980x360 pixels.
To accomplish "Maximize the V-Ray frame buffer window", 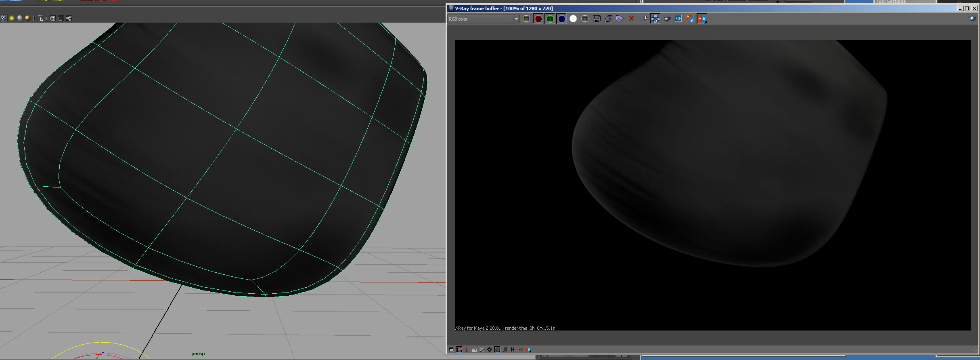I will pyautogui.click(x=967, y=8).
